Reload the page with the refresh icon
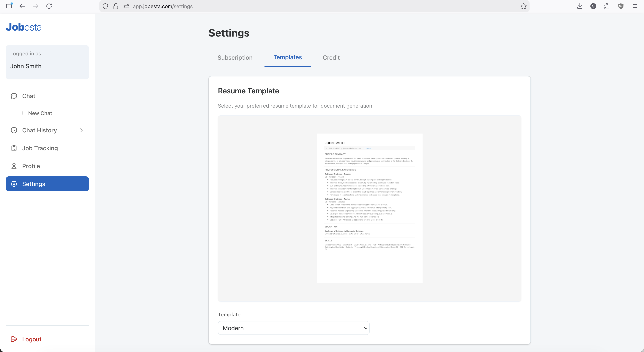The height and width of the screenshot is (352, 644). coord(49,6)
